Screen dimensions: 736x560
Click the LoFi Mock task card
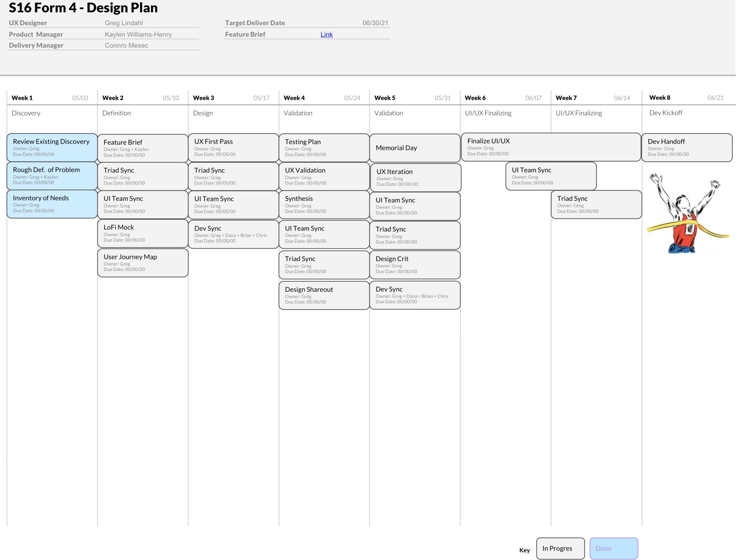pyautogui.click(x=142, y=233)
